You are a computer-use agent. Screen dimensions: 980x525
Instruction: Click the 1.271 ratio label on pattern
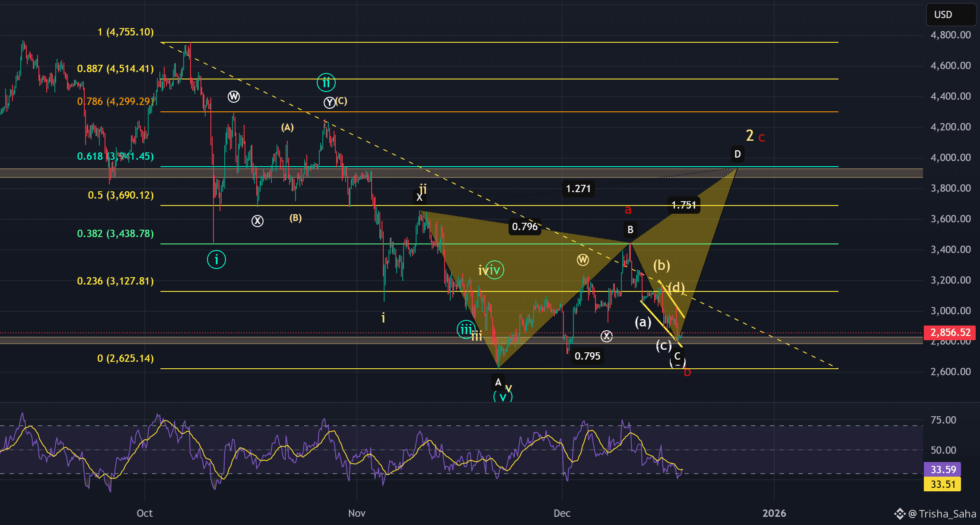(x=578, y=189)
